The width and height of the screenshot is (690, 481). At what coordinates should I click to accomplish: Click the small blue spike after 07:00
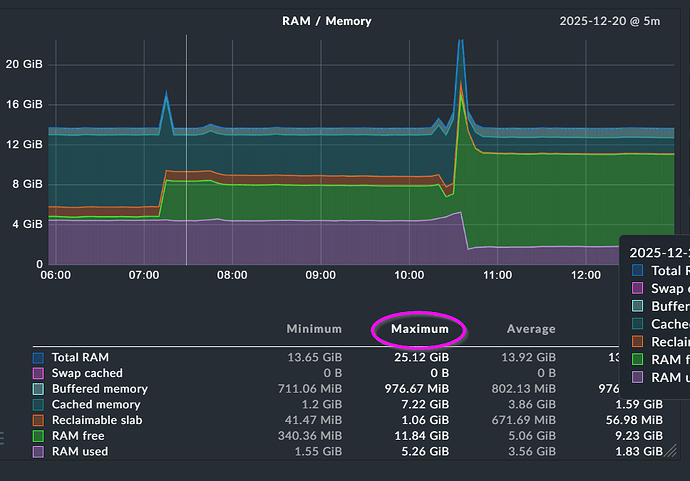click(x=167, y=103)
